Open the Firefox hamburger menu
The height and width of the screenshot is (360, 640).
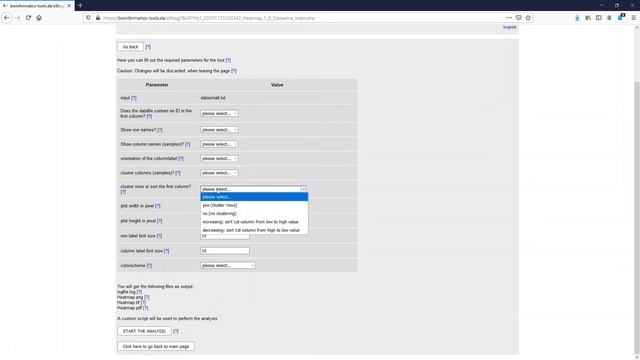(x=633, y=18)
